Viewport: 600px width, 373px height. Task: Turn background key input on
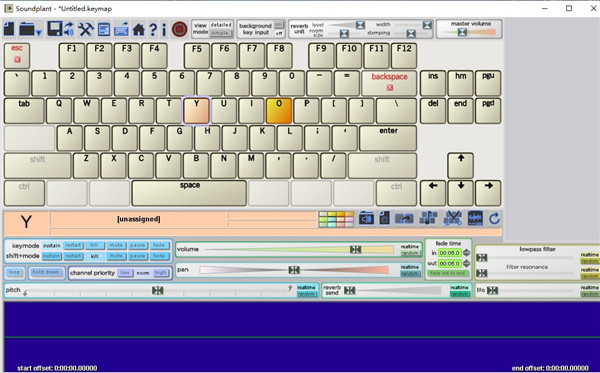[x=279, y=25]
